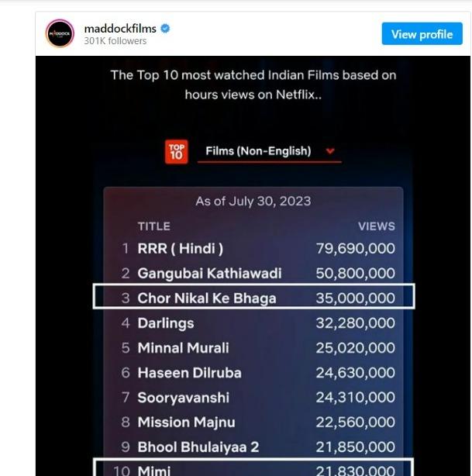Open the maddockfilms username link
Viewport: 472px width, 476px height.
pos(120,29)
